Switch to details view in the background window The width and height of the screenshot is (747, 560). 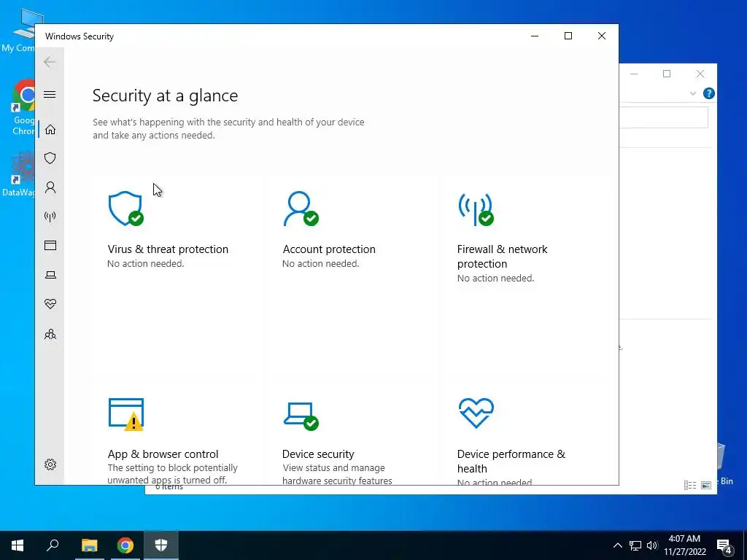click(x=690, y=485)
